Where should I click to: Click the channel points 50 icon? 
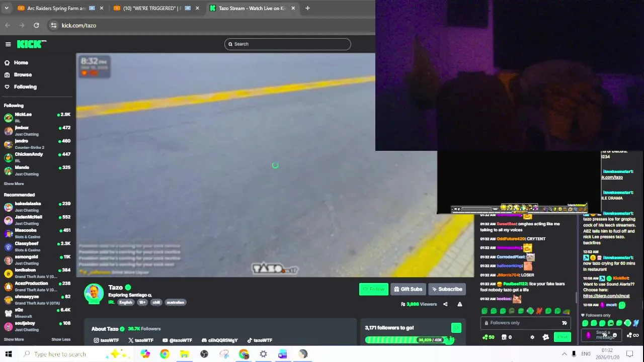click(x=488, y=337)
